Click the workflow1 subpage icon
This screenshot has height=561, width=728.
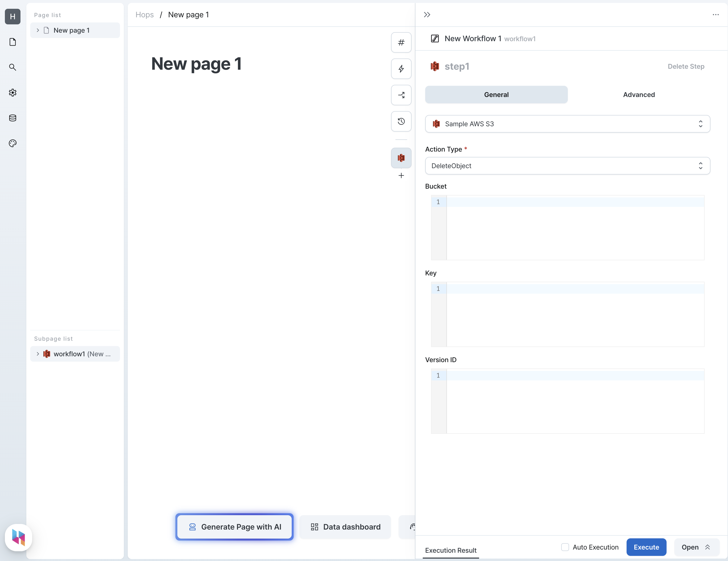pos(47,354)
